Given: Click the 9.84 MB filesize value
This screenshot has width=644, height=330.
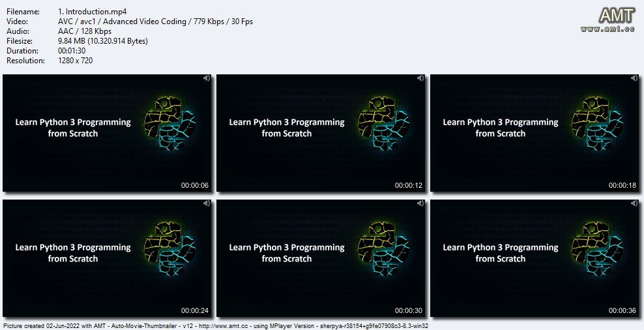Looking at the screenshot, I should click(x=103, y=41).
